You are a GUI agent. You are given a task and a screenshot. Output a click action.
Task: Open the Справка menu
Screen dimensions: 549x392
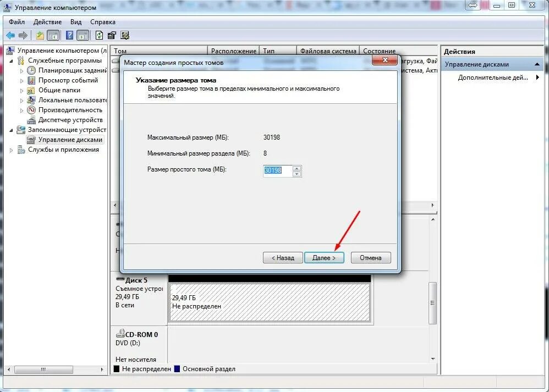click(x=102, y=21)
